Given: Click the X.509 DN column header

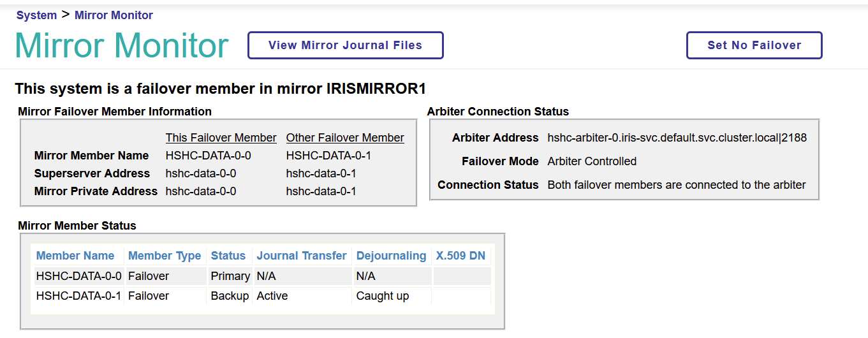Looking at the screenshot, I should (x=460, y=256).
